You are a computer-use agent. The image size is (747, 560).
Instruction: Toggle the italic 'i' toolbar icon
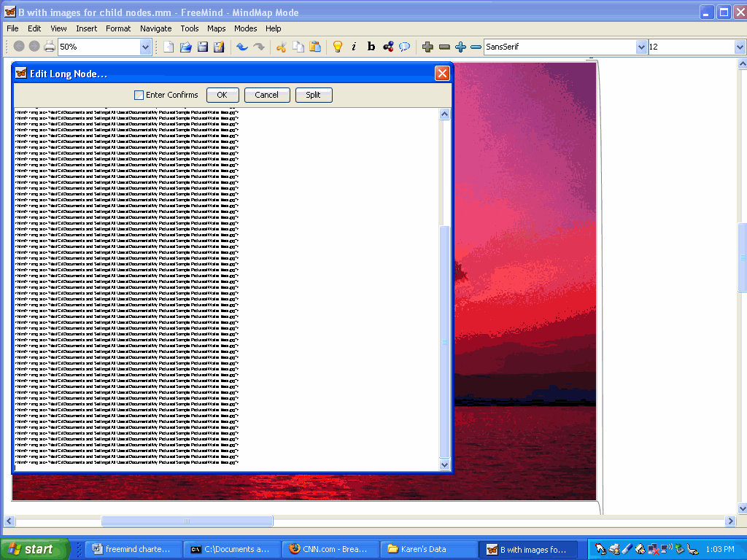click(354, 47)
